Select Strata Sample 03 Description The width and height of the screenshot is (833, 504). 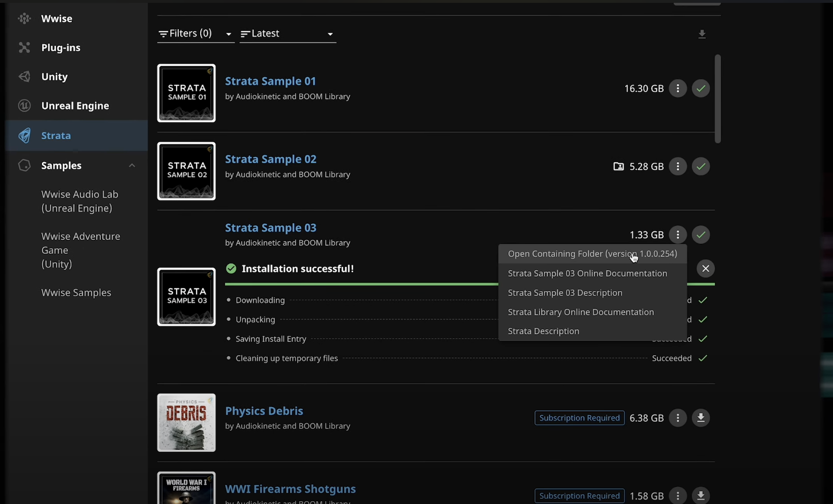point(592,293)
